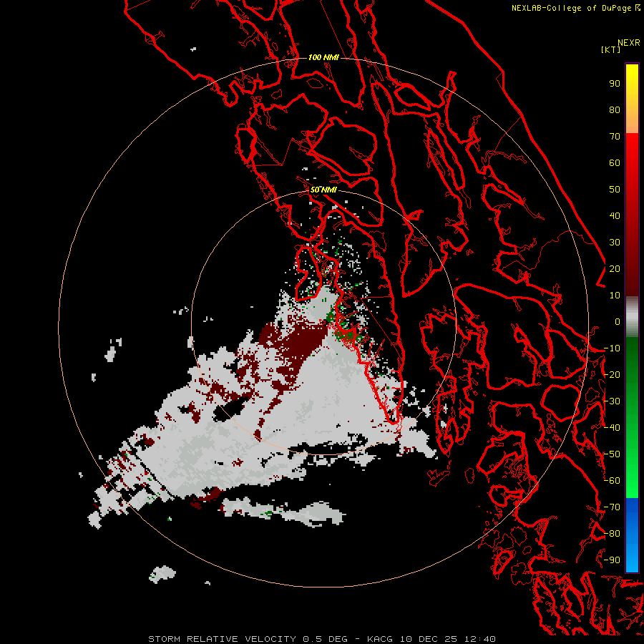Click the 0.5 DEG elevation text in caption
Screen dimensions: 644x644
point(325,639)
